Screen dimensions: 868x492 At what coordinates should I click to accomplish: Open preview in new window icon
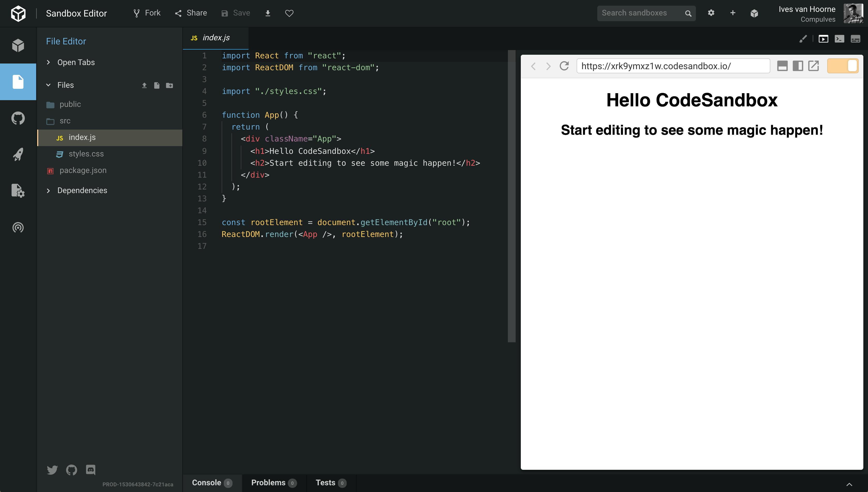tap(813, 66)
